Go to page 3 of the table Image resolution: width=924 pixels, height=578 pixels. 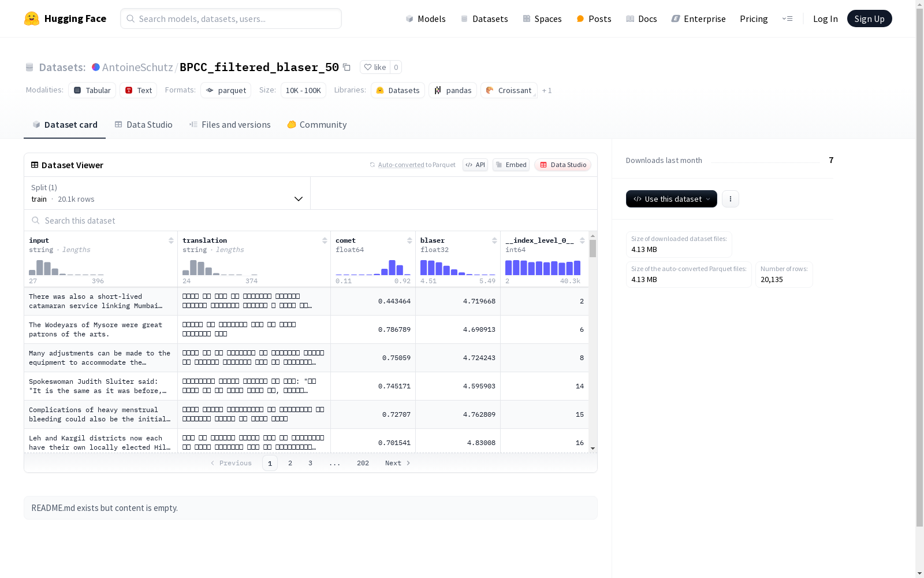click(x=310, y=463)
